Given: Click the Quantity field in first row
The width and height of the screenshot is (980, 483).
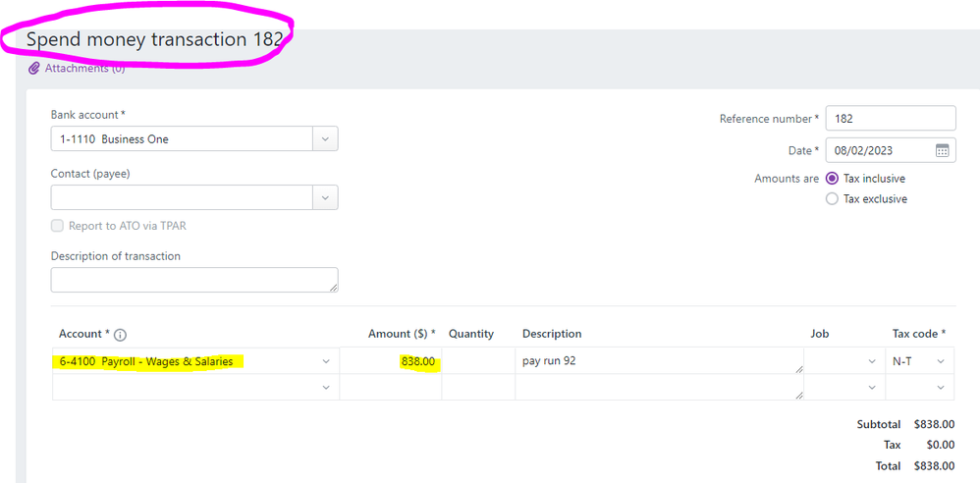Looking at the screenshot, I should (x=478, y=361).
